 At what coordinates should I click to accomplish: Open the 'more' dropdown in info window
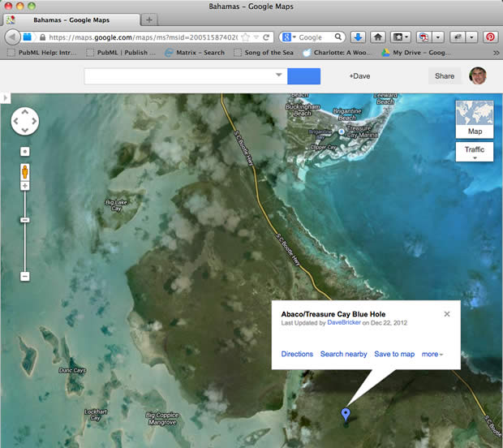click(432, 355)
